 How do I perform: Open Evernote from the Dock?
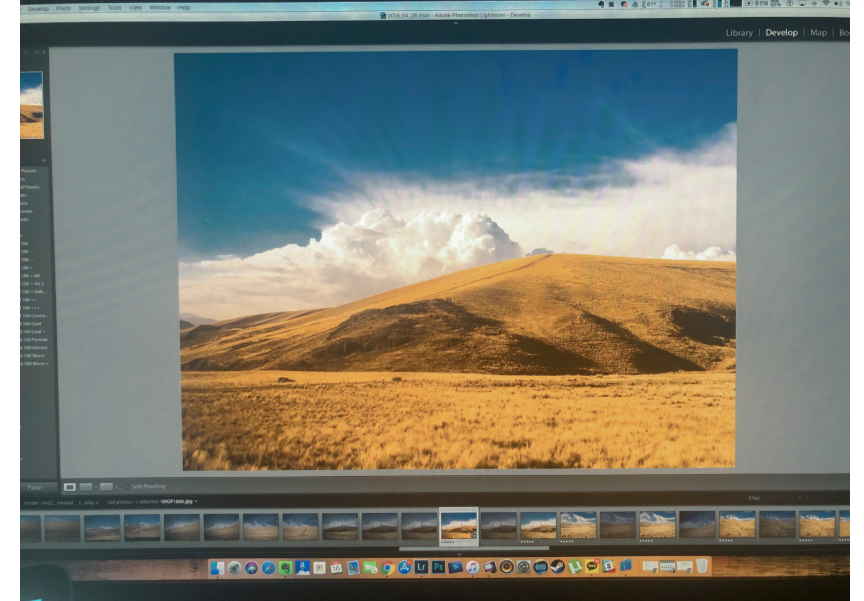[285, 567]
